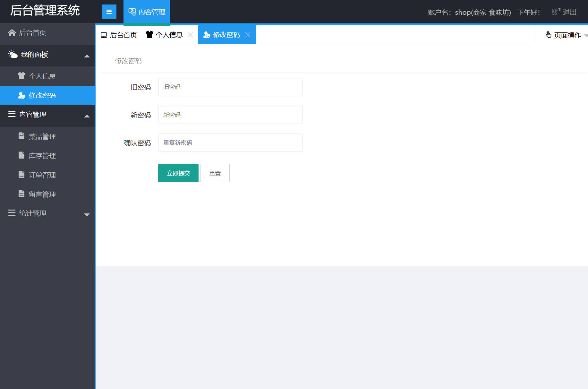Focus the 新密码 input field
The image size is (588, 389).
click(x=230, y=115)
